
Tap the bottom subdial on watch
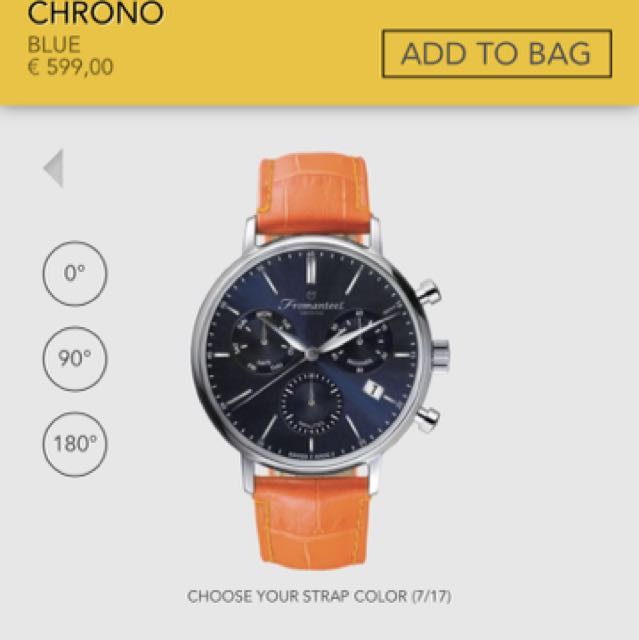tap(311, 403)
